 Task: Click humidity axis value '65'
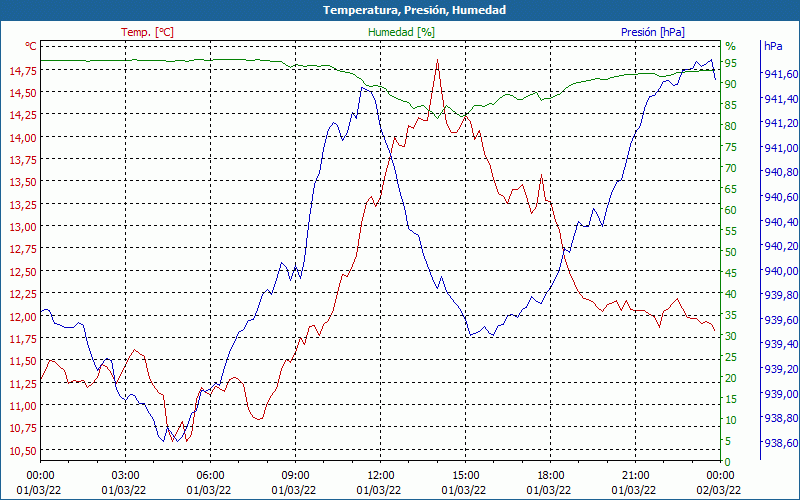tap(731, 189)
